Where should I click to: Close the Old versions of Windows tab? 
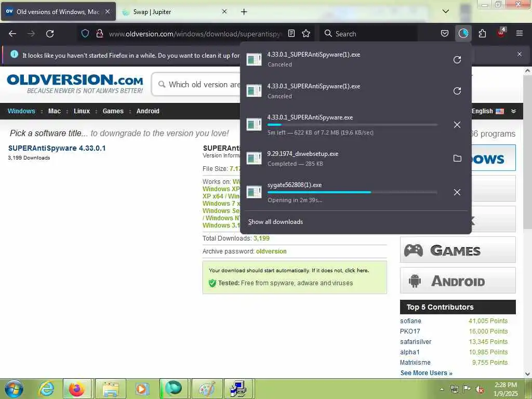[x=107, y=11]
